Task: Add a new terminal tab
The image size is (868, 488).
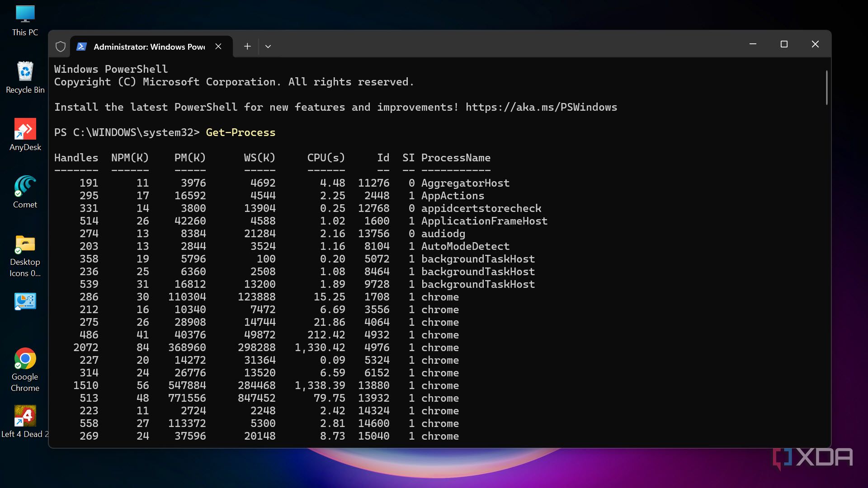Action: point(247,47)
